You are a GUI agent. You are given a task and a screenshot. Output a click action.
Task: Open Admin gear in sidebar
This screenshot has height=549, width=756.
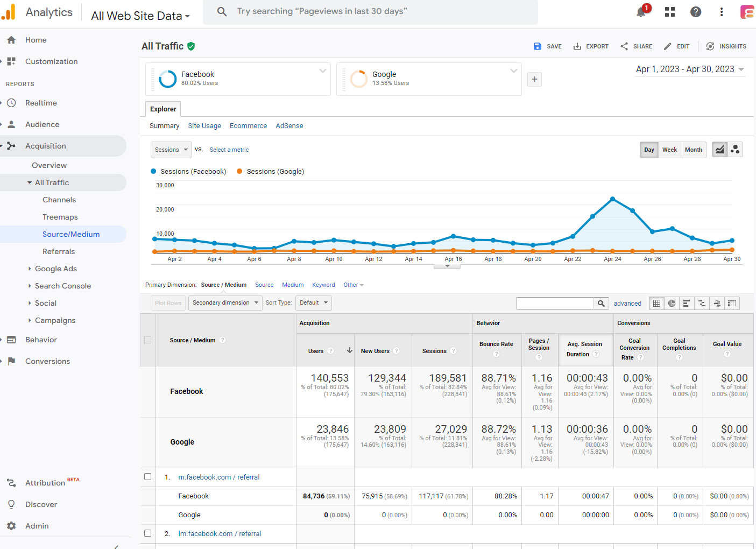pyautogui.click(x=12, y=526)
